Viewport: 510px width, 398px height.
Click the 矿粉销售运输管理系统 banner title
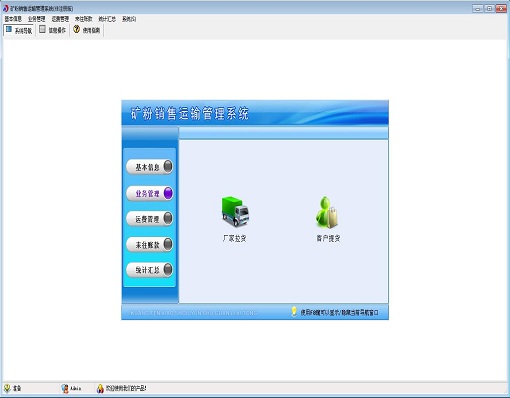[190, 114]
